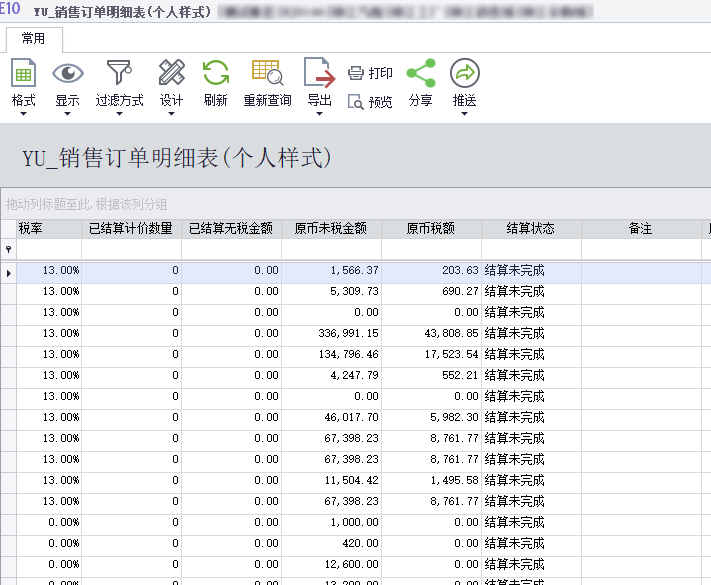
Task: Sort by 原币税额 column header
Action: (432, 229)
